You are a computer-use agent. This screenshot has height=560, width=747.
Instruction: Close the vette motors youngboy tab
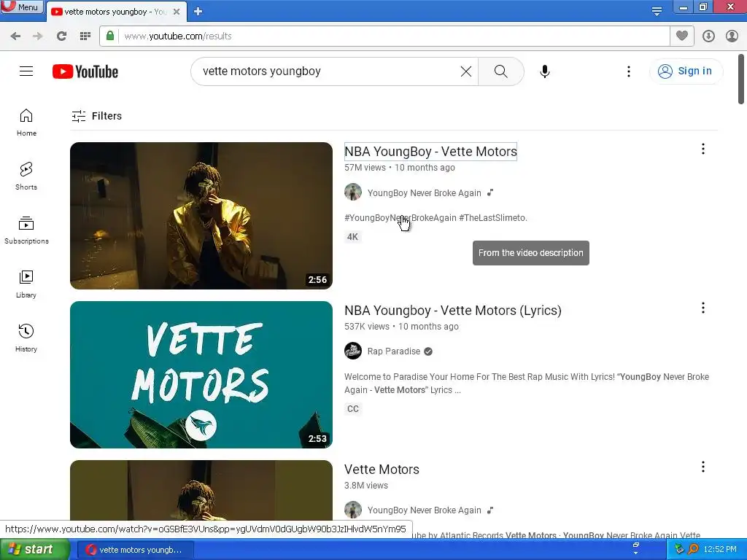tap(177, 12)
